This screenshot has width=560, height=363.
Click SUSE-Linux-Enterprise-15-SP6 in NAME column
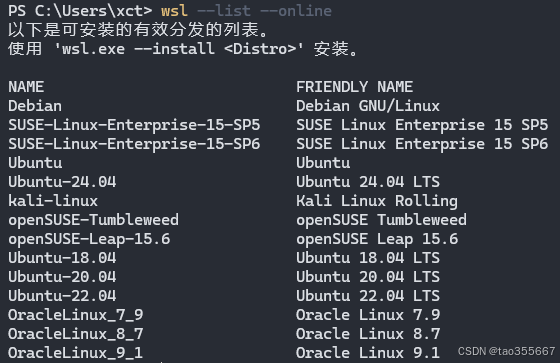(x=134, y=144)
